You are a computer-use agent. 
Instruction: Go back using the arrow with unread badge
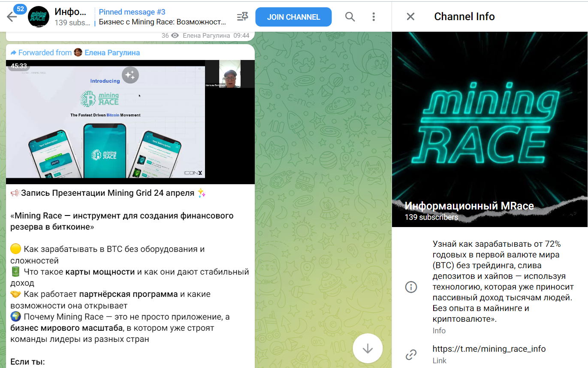click(x=12, y=17)
